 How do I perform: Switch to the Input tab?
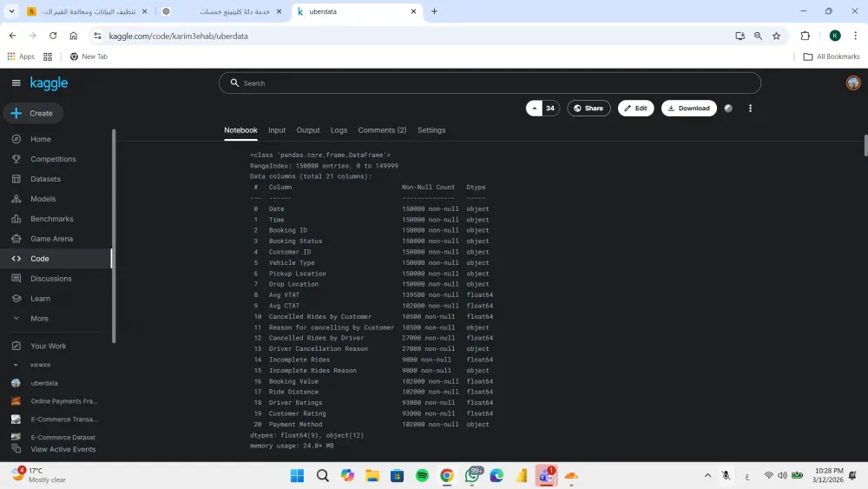[x=277, y=130]
